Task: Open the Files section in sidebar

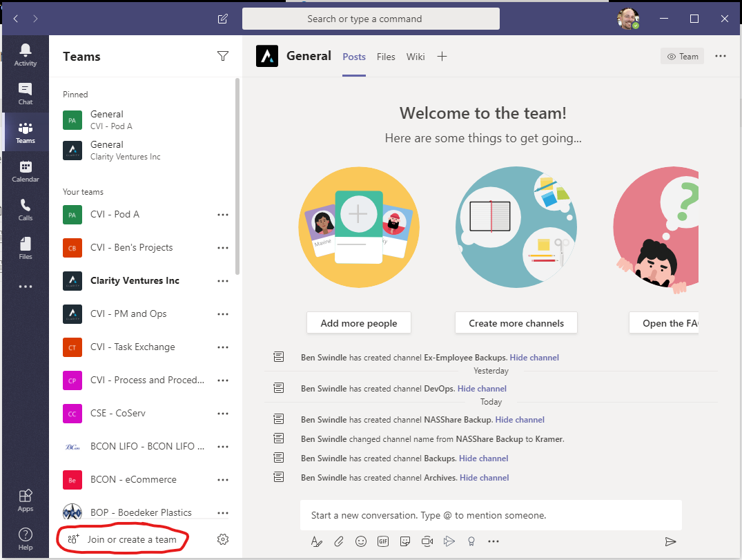Action: tap(25, 248)
